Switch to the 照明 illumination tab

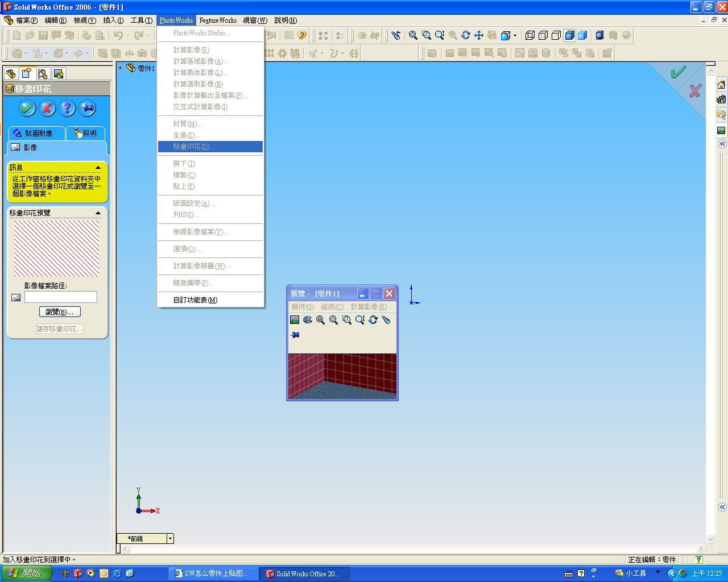(86, 133)
